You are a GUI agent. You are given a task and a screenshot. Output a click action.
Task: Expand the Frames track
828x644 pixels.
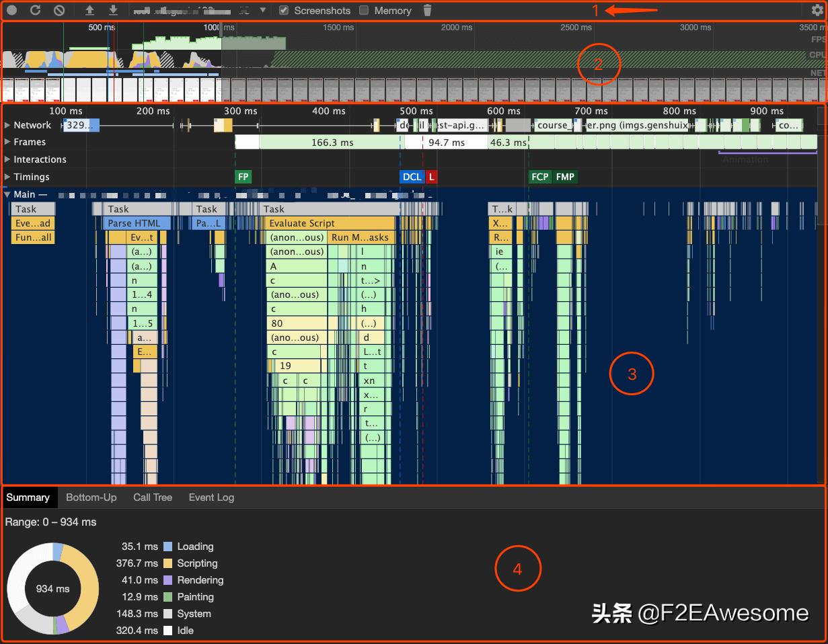pos(7,142)
